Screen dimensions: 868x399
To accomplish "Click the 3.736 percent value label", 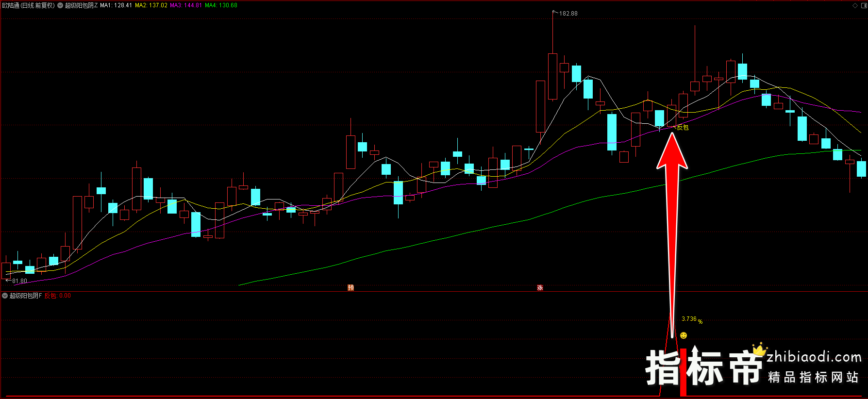I will pyautogui.click(x=692, y=319).
